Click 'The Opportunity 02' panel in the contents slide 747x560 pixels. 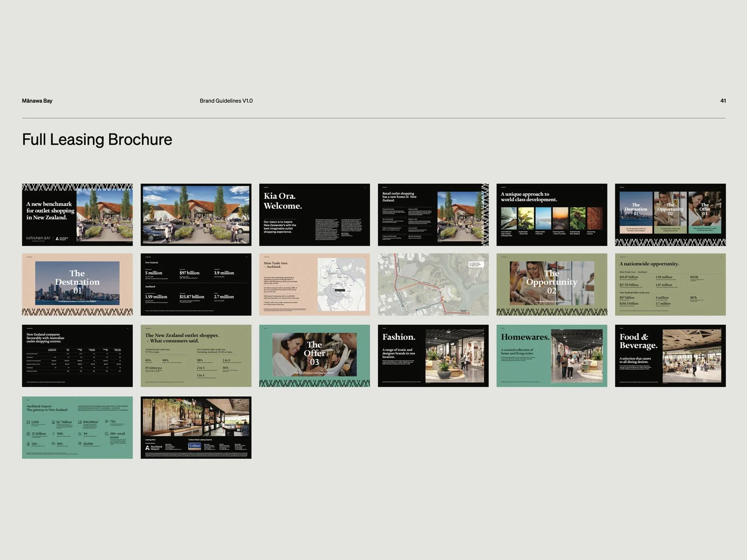point(670,212)
